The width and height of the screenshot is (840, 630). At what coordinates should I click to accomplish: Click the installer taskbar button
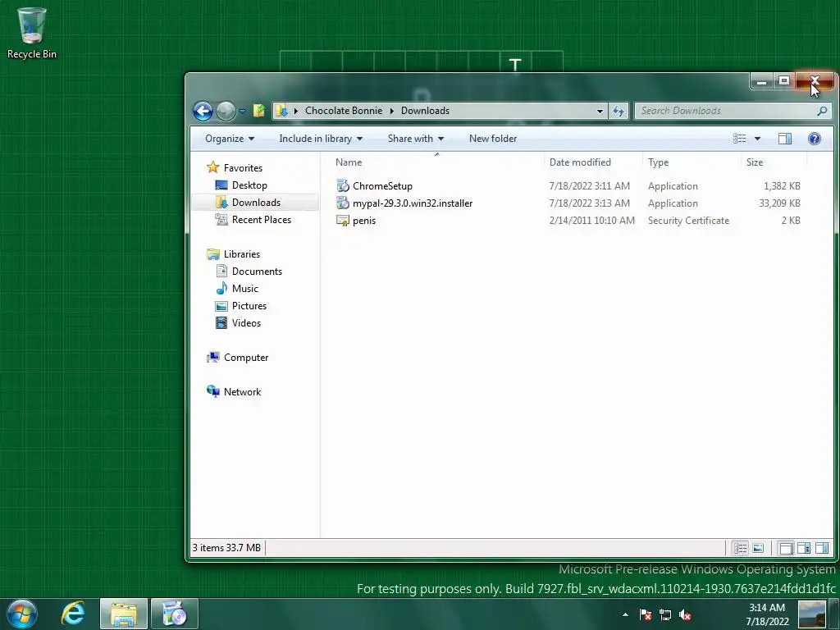[x=175, y=614]
